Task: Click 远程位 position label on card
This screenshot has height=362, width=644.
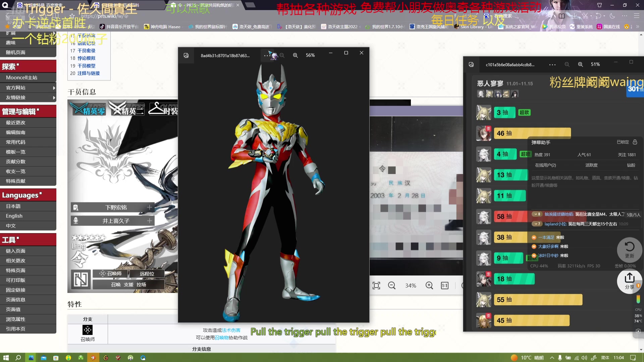Action: coord(147,274)
